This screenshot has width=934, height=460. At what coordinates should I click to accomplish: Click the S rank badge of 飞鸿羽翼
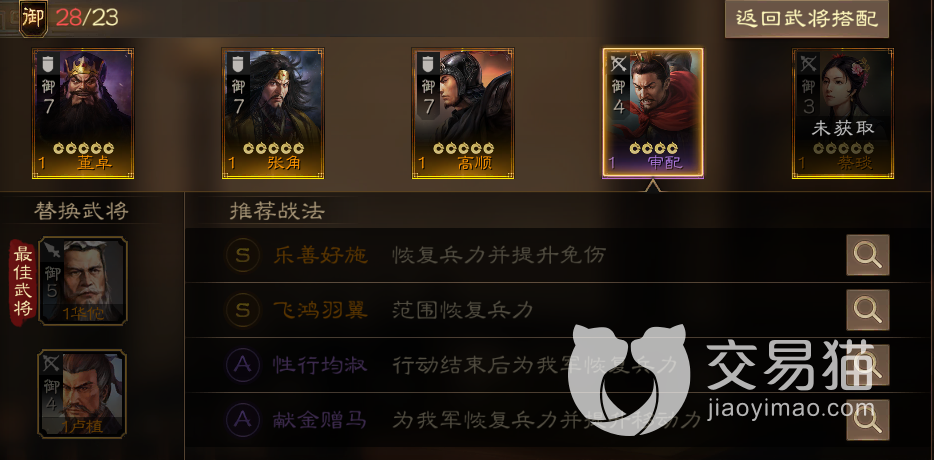pos(242,310)
